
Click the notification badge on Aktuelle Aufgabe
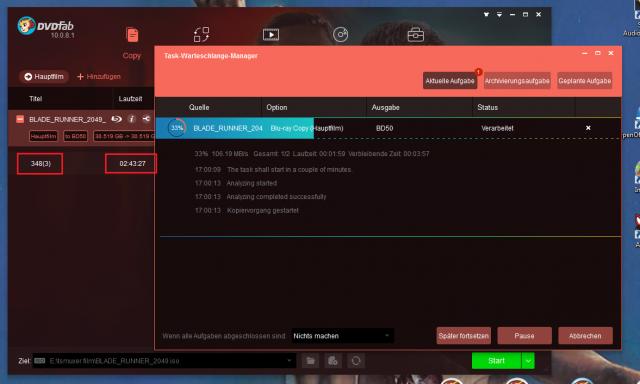(478, 72)
